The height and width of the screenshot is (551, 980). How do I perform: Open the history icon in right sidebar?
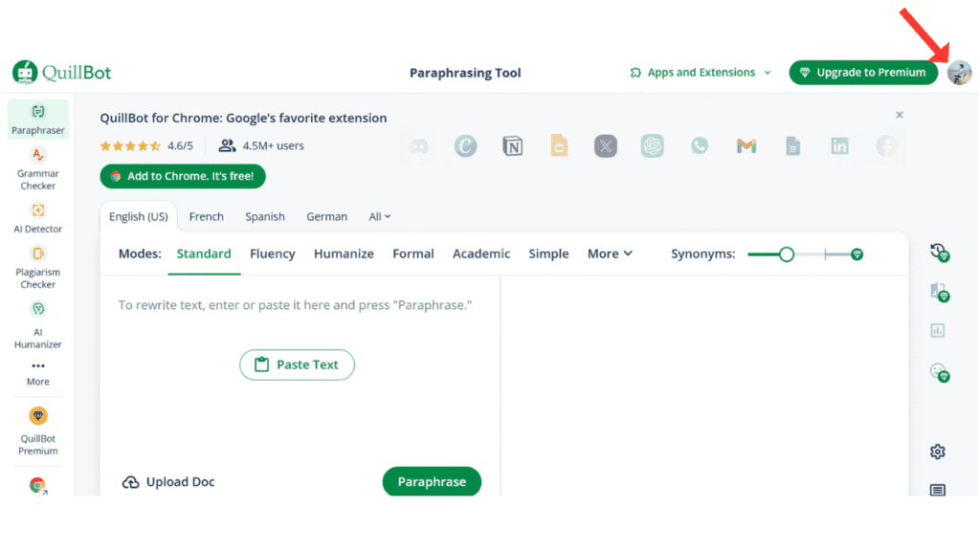939,252
